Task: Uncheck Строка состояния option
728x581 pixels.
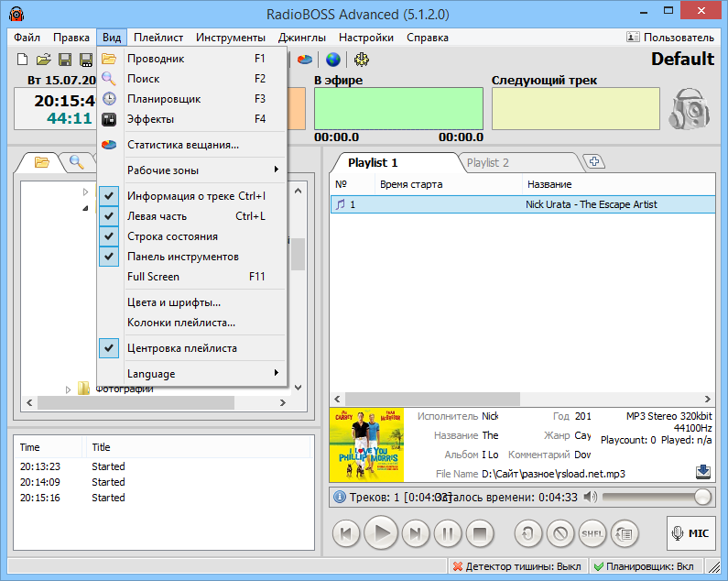Action: 191,236
